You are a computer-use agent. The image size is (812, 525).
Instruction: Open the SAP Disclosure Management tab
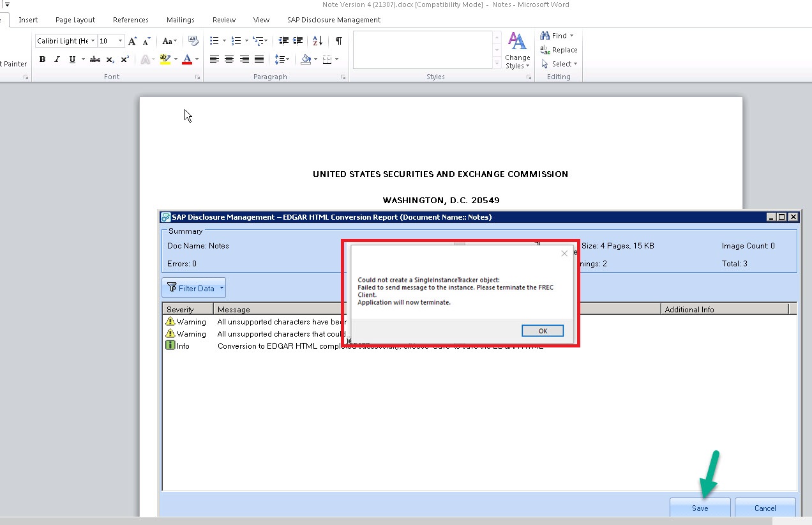coord(334,20)
